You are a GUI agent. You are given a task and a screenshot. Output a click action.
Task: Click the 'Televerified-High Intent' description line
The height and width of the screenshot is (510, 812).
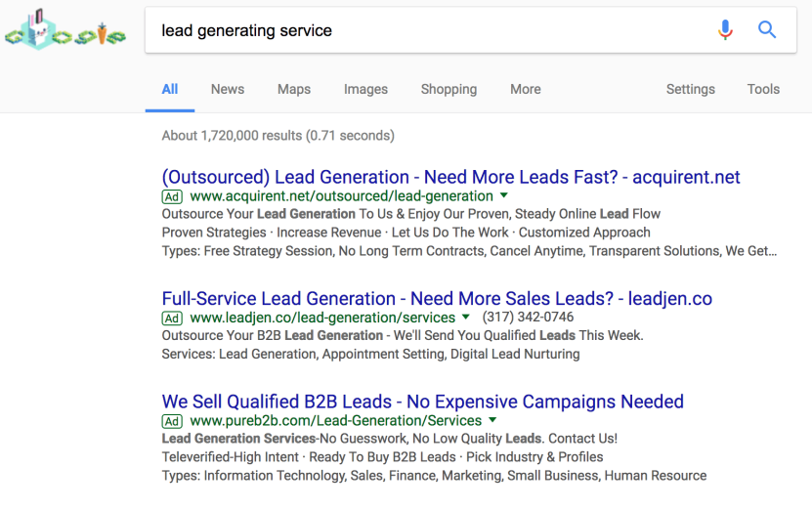(x=382, y=457)
